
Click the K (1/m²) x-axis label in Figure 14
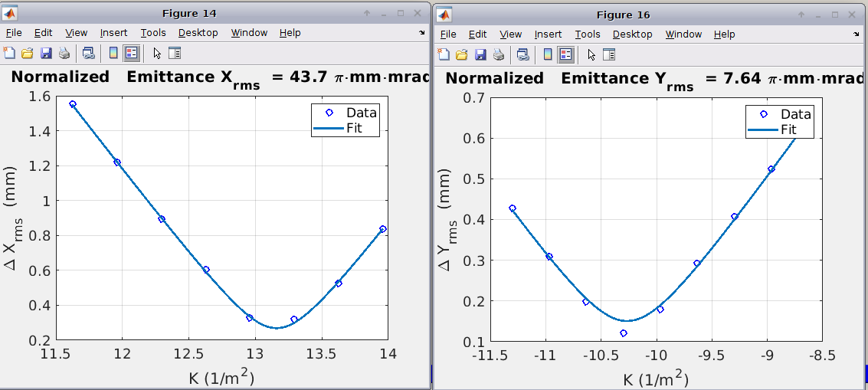coord(221,376)
